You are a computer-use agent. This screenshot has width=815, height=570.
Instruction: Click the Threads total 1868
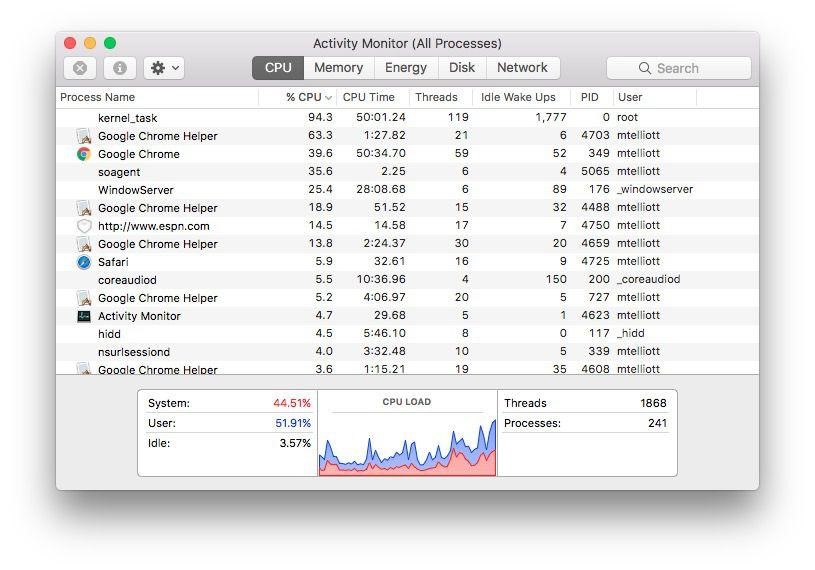click(x=653, y=403)
